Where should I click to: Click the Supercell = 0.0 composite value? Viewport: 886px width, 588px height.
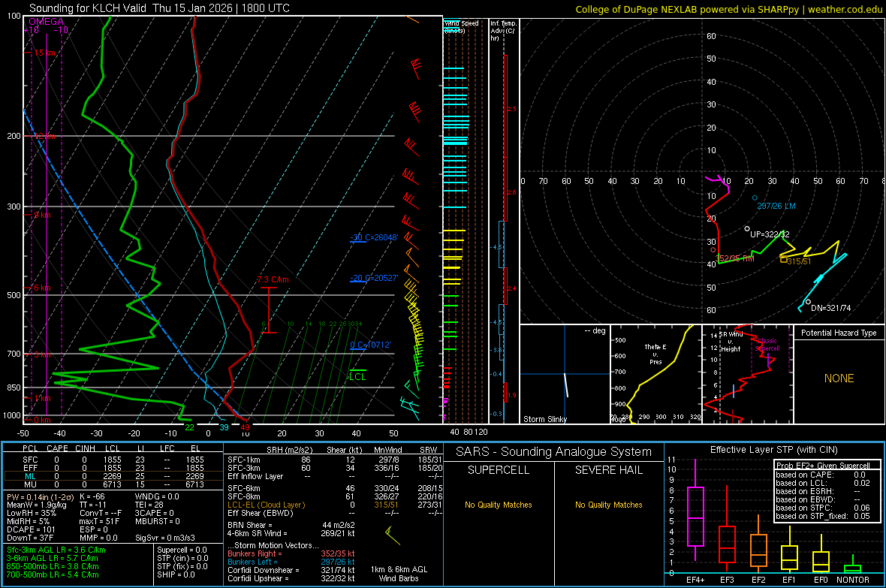[182, 550]
